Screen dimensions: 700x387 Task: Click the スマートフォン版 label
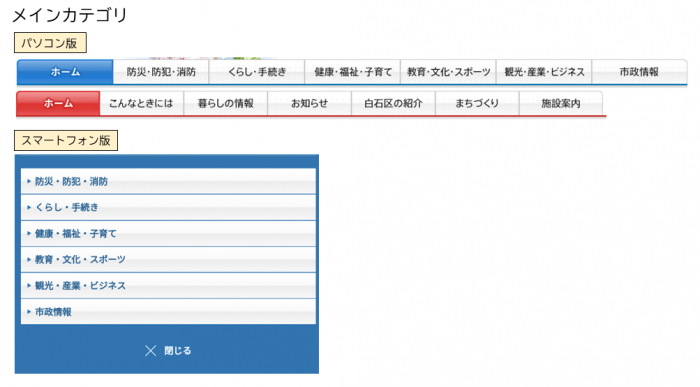66,141
